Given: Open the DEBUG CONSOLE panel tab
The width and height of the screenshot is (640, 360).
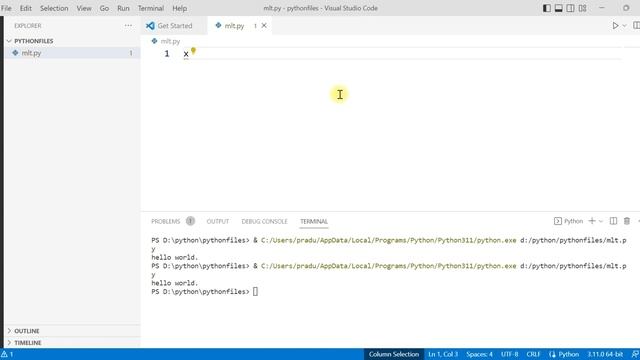Looking at the screenshot, I should (264, 221).
